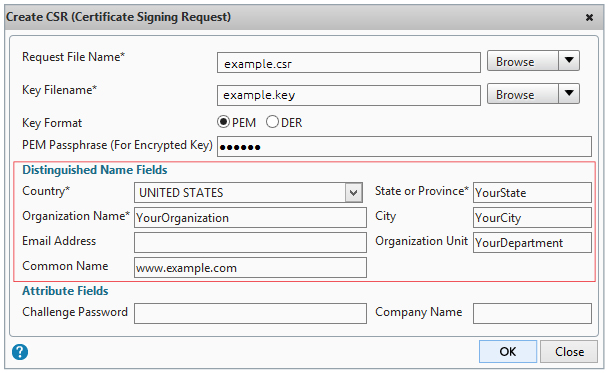This screenshot has height=373, width=608.
Task: Focus the Request File Name field example.csr
Action: [349, 63]
